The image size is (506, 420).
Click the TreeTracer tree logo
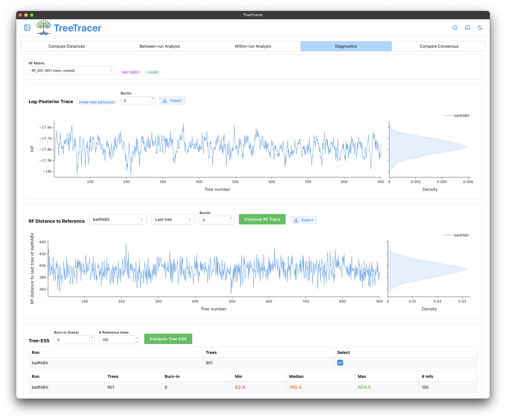(44, 28)
